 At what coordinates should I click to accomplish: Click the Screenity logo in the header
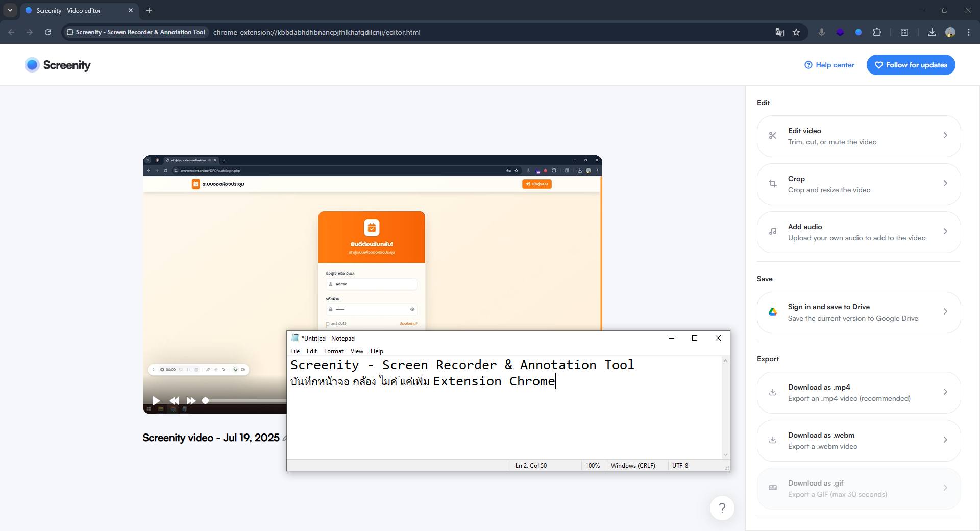(58, 65)
